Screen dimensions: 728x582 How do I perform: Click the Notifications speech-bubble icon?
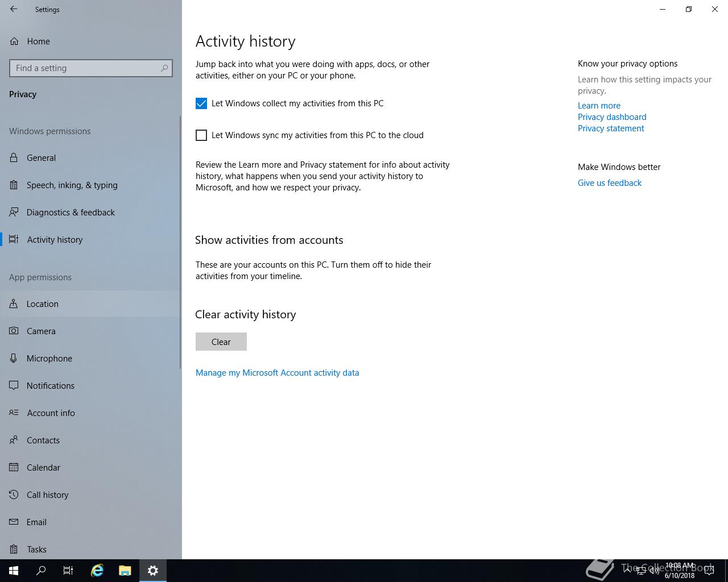[14, 386]
